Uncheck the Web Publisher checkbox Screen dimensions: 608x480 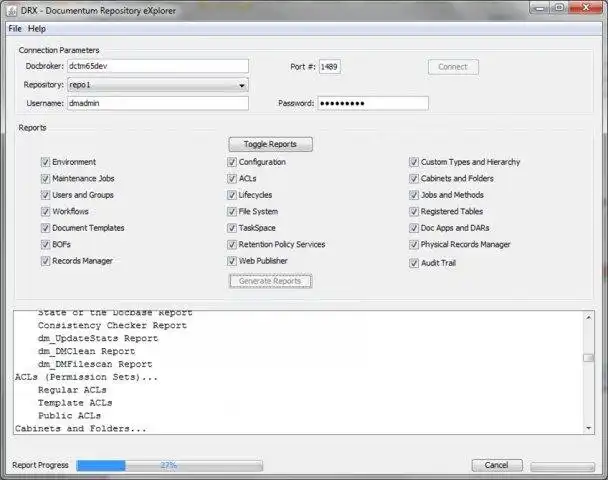pos(232,261)
